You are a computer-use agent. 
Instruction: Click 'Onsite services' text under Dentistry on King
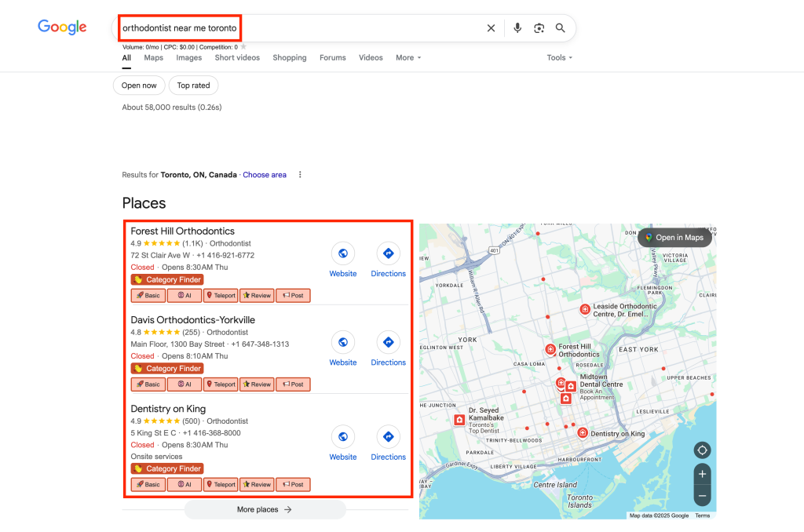pos(156,456)
